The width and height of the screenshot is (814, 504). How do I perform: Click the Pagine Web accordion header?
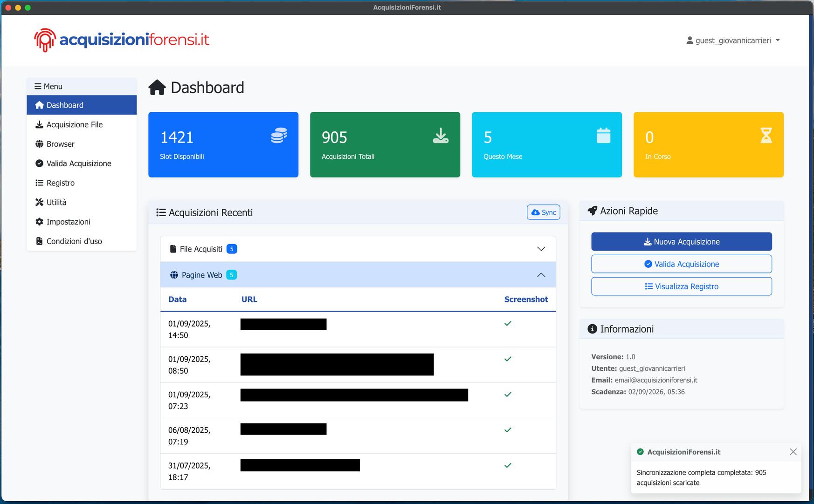pyautogui.click(x=358, y=275)
